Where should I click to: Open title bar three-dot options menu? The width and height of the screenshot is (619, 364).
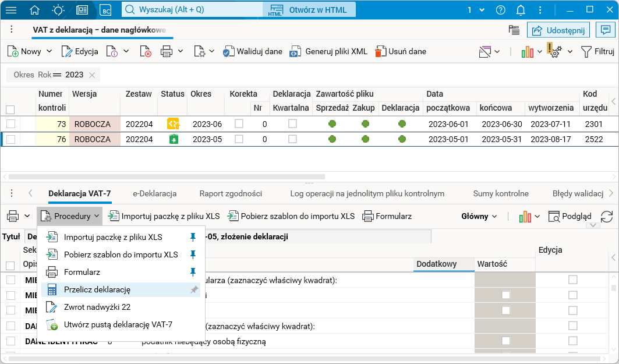pos(540,10)
